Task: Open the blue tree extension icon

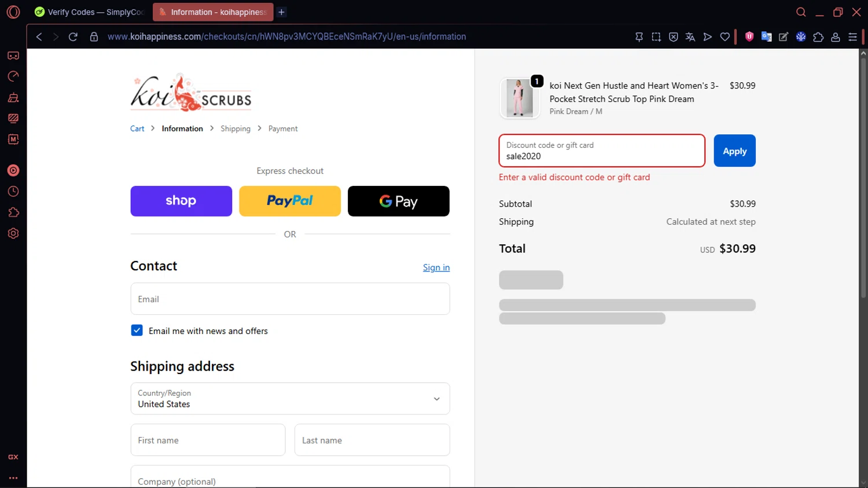Action: point(801,36)
